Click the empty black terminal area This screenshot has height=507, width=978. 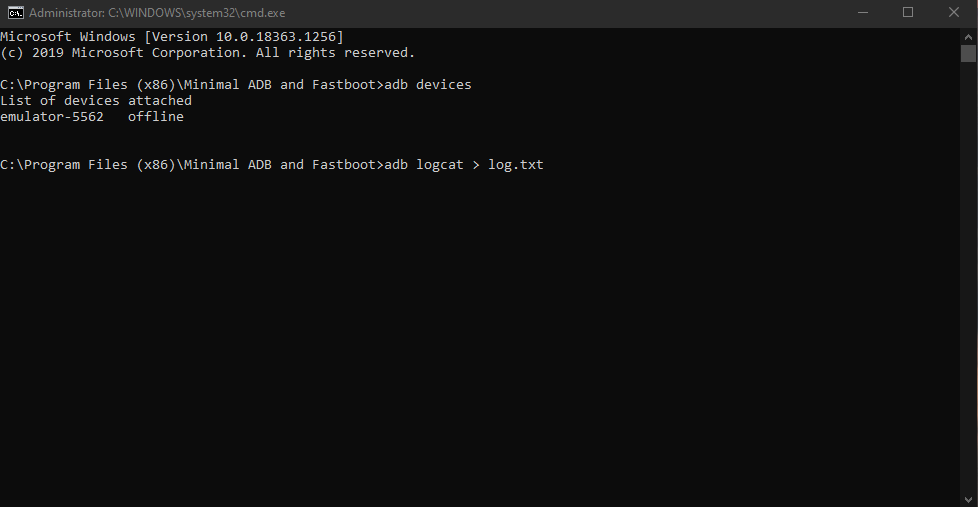click(480, 340)
